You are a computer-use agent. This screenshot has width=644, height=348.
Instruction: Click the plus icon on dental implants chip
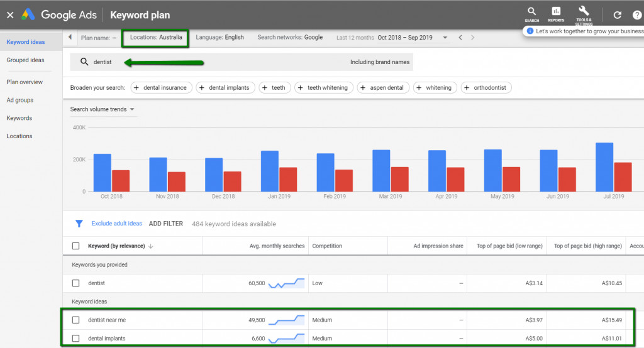202,88
